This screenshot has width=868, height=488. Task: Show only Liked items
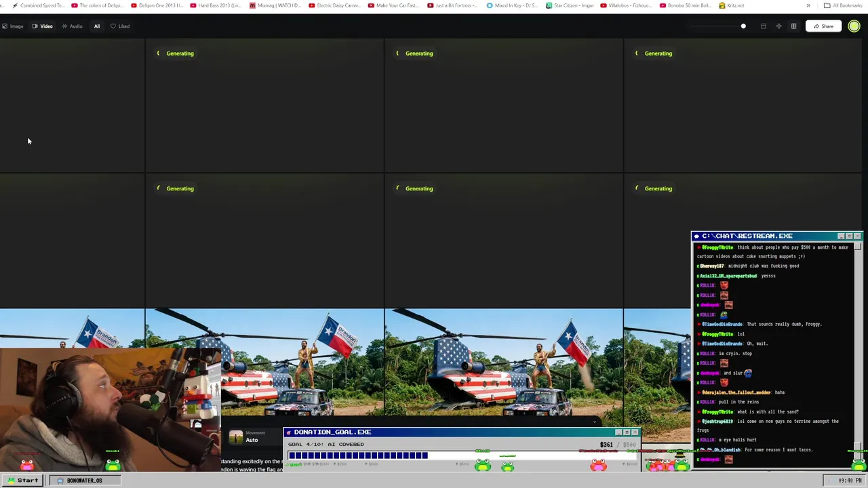pyautogui.click(x=120, y=26)
